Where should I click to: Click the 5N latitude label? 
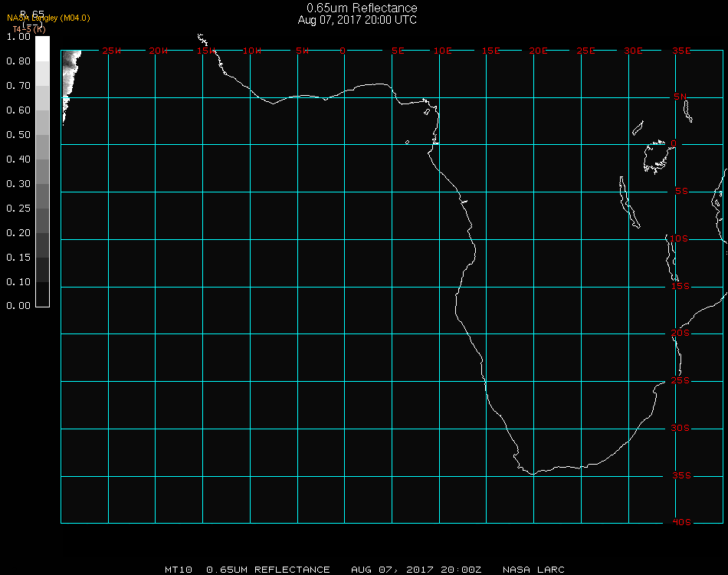coord(680,97)
